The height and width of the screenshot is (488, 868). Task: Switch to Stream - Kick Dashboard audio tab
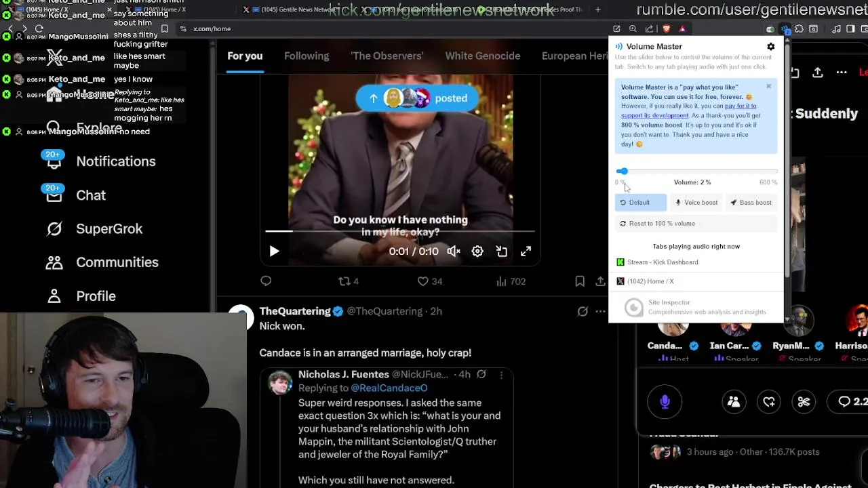tap(696, 262)
